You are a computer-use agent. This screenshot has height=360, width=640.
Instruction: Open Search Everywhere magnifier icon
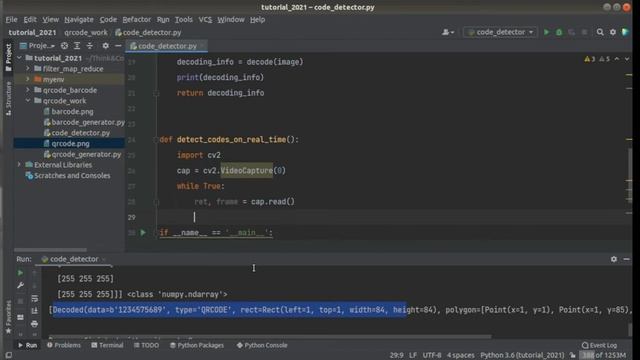pyautogui.click(x=600, y=32)
